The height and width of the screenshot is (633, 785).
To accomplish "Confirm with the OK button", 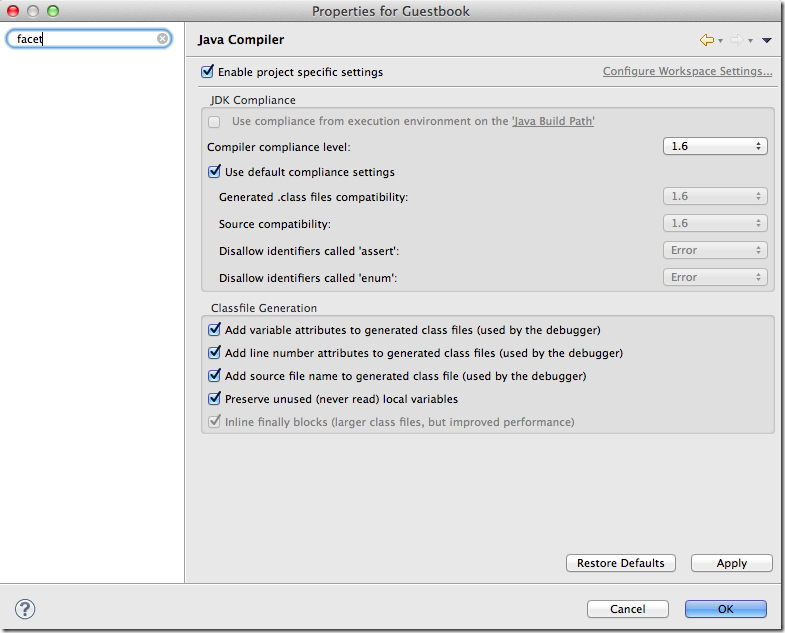I will click(x=726, y=609).
